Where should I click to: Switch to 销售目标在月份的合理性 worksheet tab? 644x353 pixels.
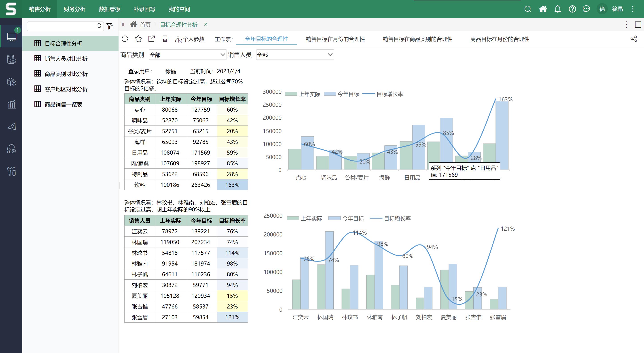[x=335, y=39]
